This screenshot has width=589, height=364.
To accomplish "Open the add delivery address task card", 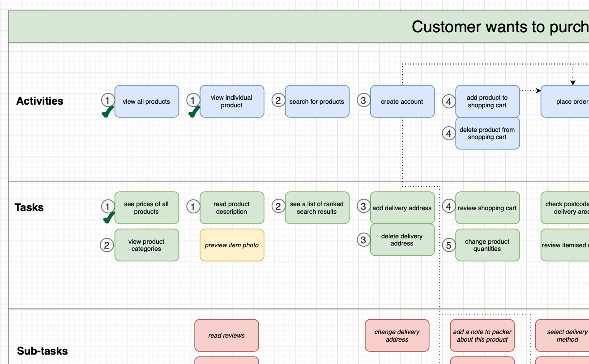I will click(x=402, y=208).
